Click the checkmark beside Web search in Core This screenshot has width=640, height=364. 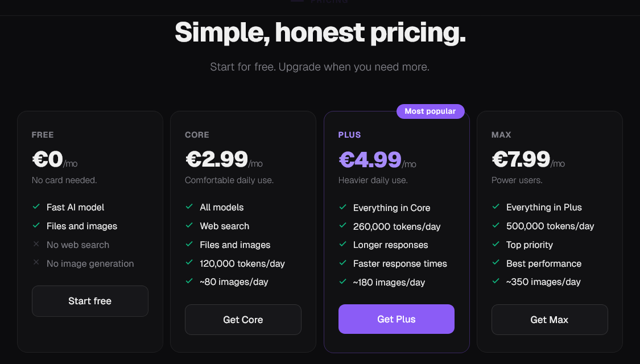(x=189, y=226)
